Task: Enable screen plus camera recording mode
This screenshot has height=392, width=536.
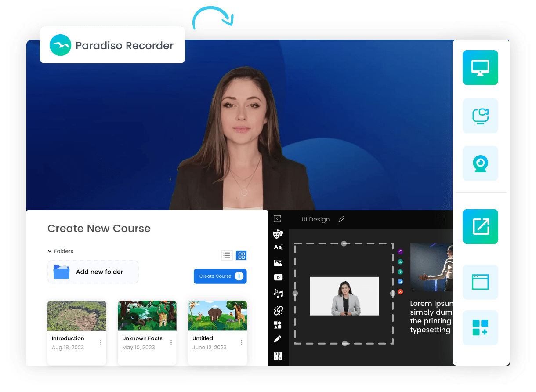Action: pyautogui.click(x=480, y=116)
